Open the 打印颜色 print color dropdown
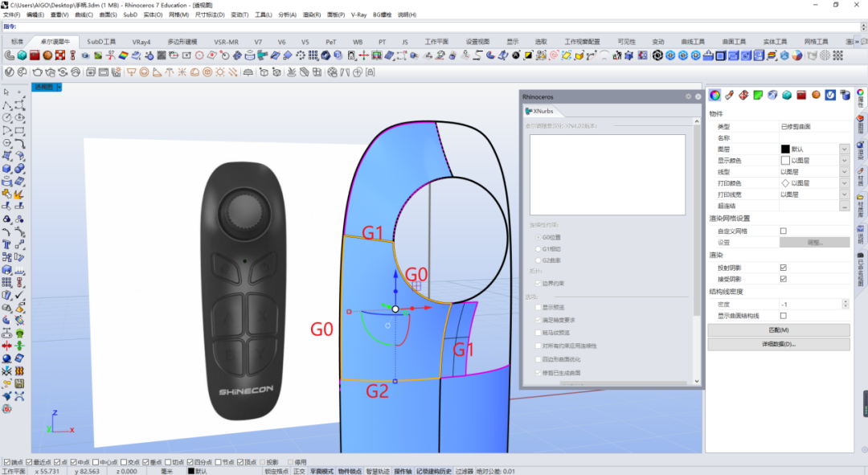 click(844, 183)
